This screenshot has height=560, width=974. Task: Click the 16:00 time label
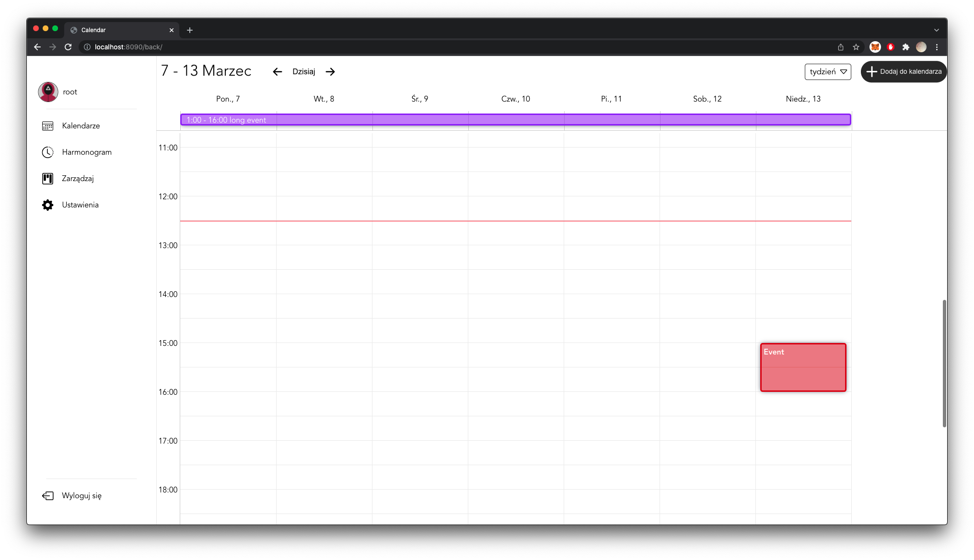[x=168, y=392]
